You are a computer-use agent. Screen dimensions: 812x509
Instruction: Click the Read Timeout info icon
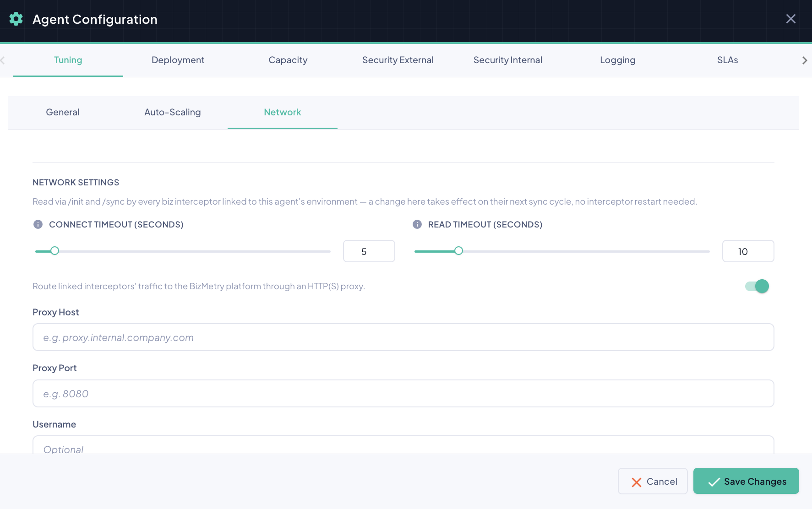417,224
